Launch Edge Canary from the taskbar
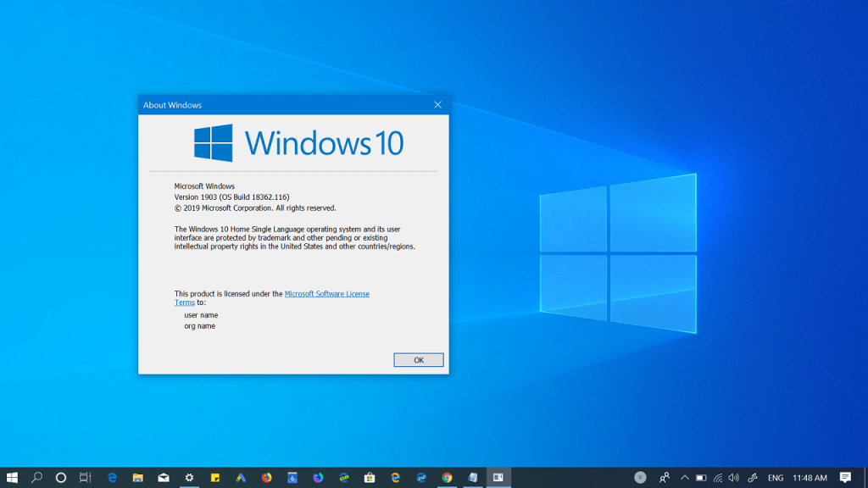Screen dimensions: 868x488 [x=395, y=478]
